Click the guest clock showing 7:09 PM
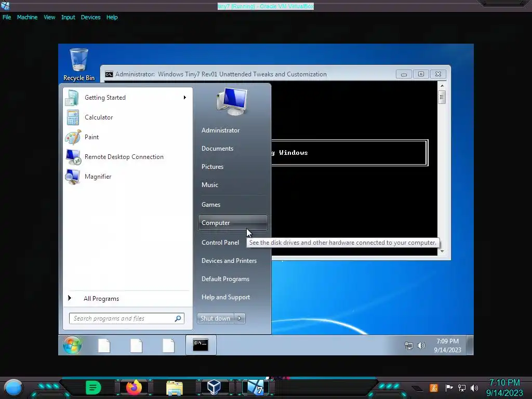Image resolution: width=532 pixels, height=399 pixels. [447, 345]
